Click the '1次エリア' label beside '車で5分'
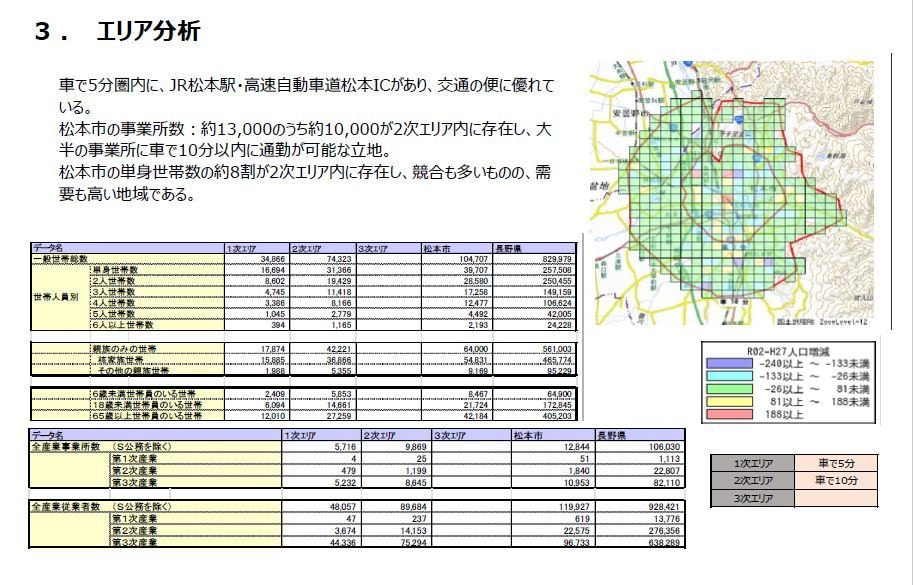913x585 pixels. click(x=753, y=463)
